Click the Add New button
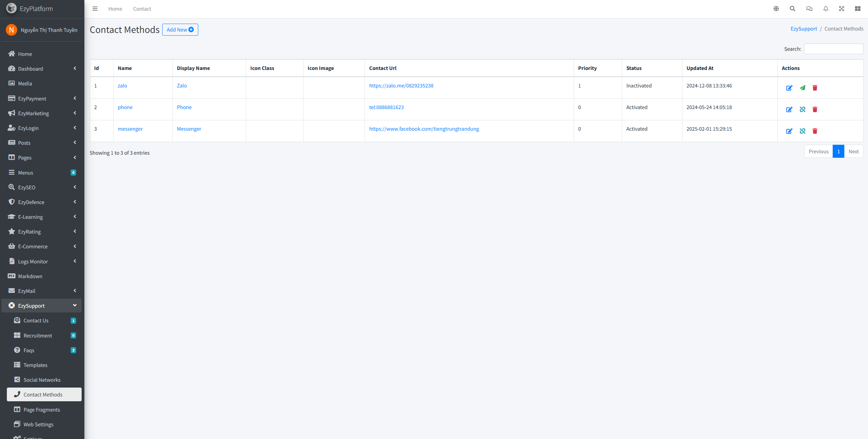Screen dimensions: 868x439 (180, 29)
